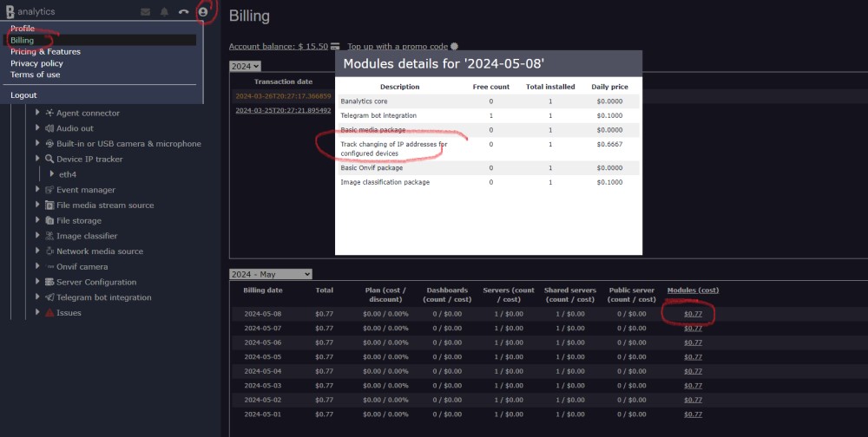
Task: Open modules cost for 2024-05-07
Action: click(692, 329)
